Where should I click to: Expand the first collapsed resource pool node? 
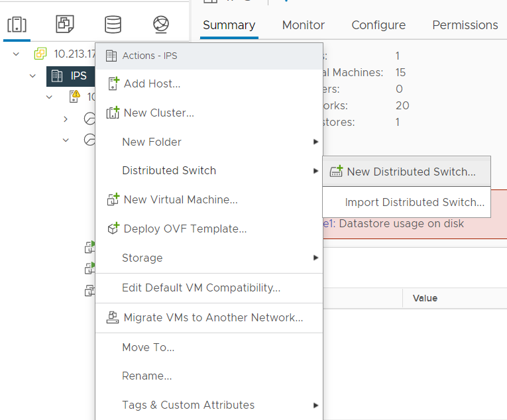click(66, 119)
